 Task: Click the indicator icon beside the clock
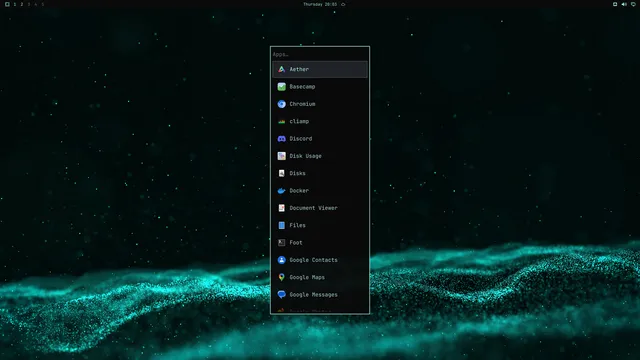343,4
